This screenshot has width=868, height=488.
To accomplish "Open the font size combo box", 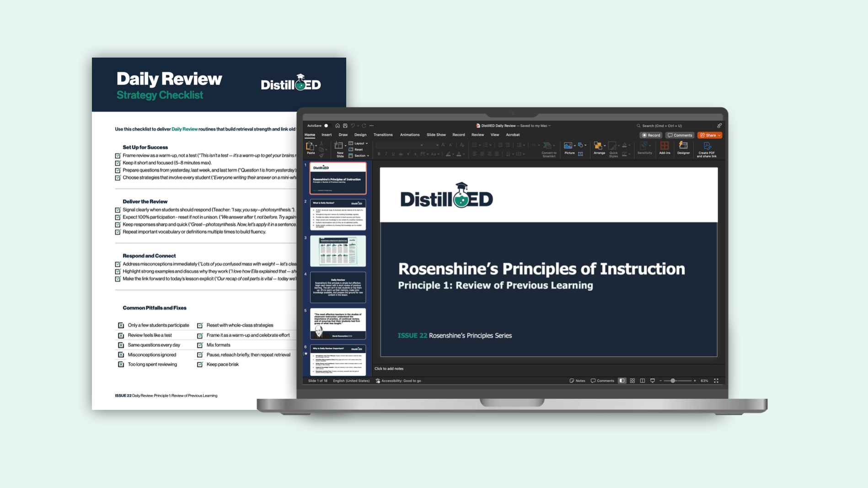I will (432, 145).
